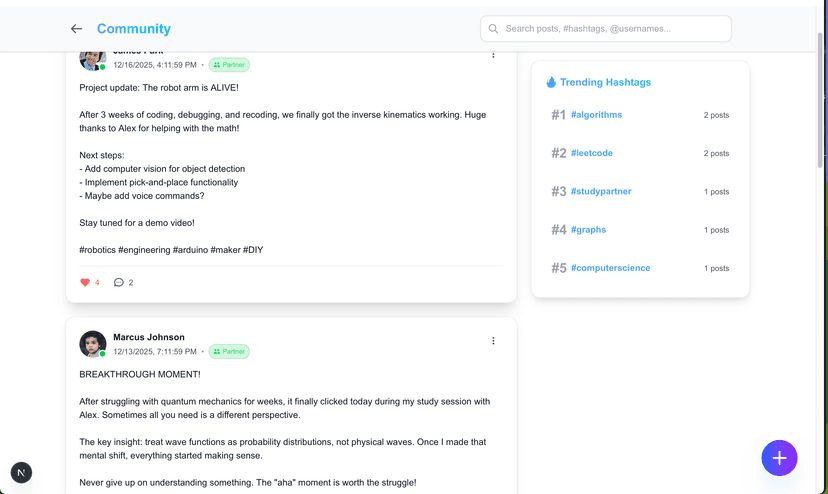828x494 pixels.
Task: Click the page's vertical scrollbar
Action: pos(822,100)
